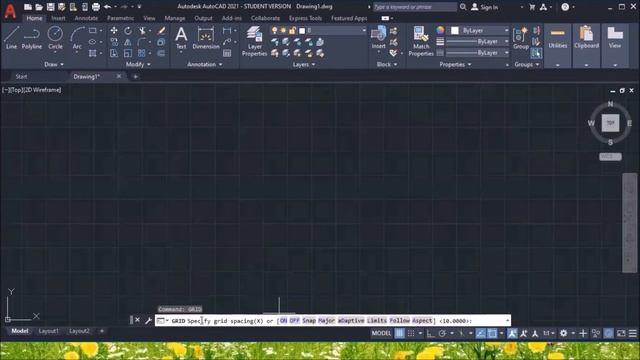
Task: Open Layer Properties manager
Action: (254, 41)
